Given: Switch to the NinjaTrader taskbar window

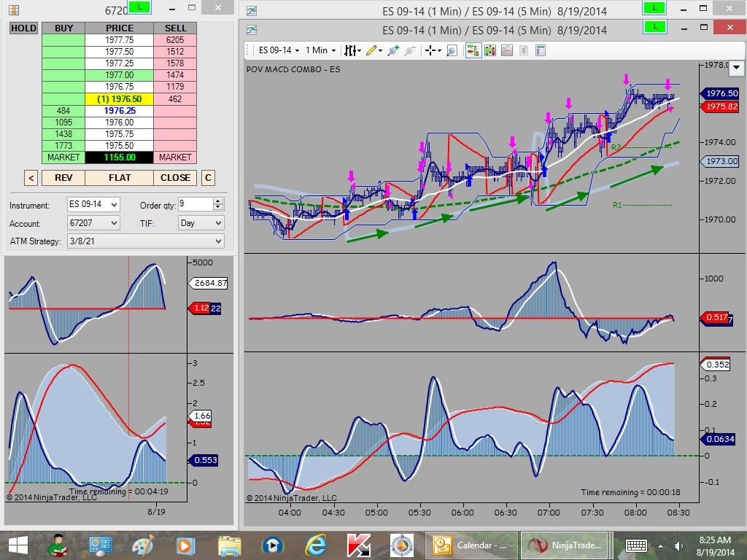Looking at the screenshot, I should [x=565, y=545].
